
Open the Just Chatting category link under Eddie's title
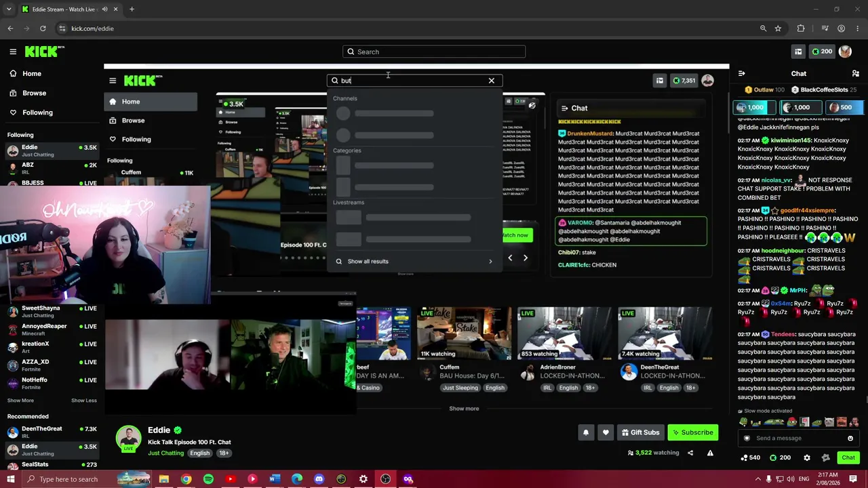pyautogui.click(x=165, y=453)
